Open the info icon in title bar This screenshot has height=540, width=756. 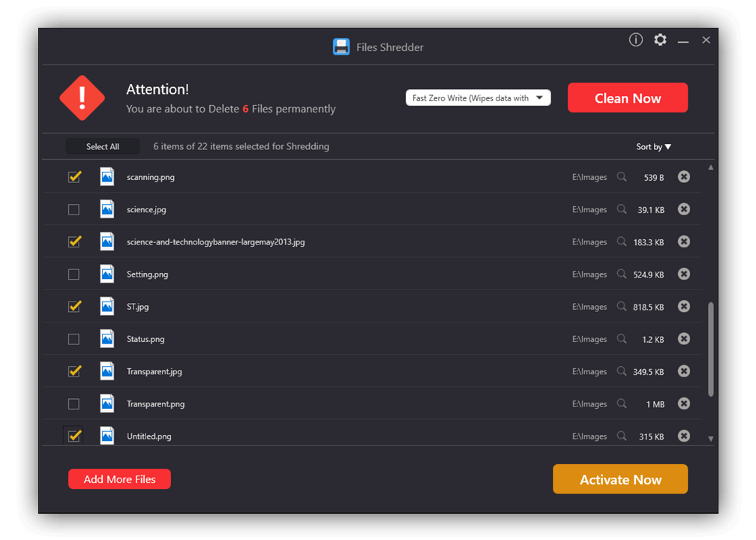pos(636,40)
